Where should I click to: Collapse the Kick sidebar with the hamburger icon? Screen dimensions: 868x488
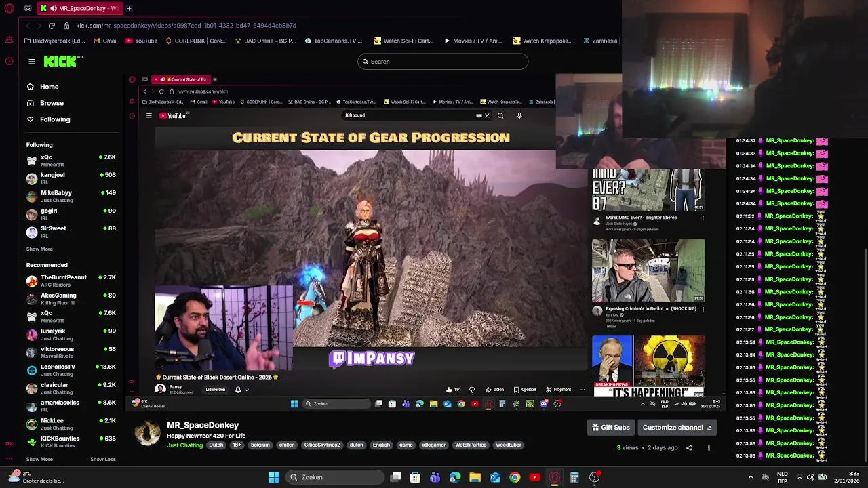pyautogui.click(x=32, y=62)
